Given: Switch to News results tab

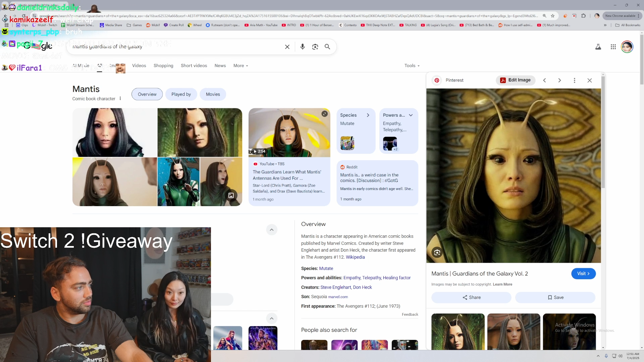Looking at the screenshot, I should tap(220, 66).
